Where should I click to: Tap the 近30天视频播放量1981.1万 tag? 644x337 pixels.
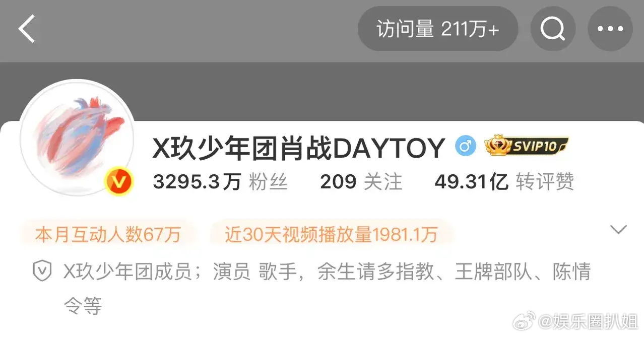(331, 235)
